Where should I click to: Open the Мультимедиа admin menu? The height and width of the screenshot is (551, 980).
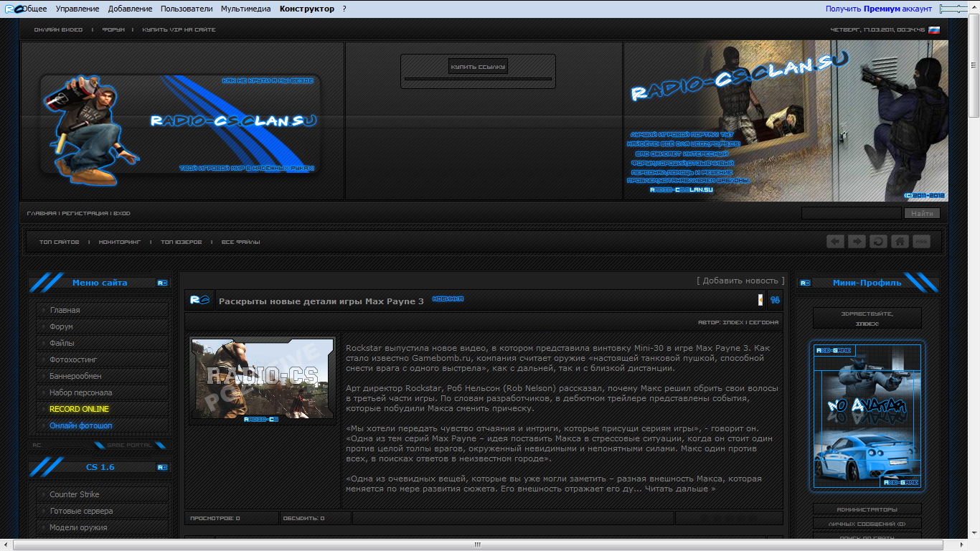246,9
